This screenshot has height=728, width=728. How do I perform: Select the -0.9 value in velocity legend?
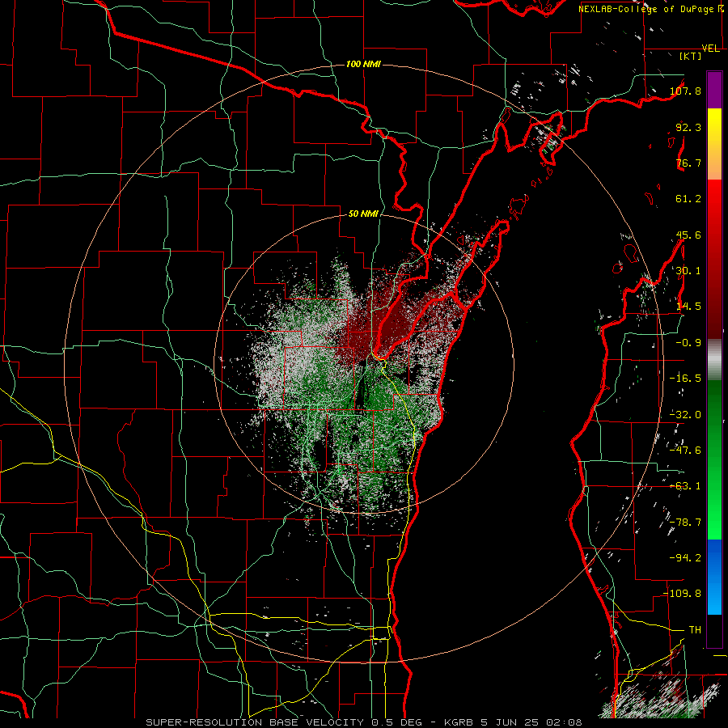pos(688,343)
